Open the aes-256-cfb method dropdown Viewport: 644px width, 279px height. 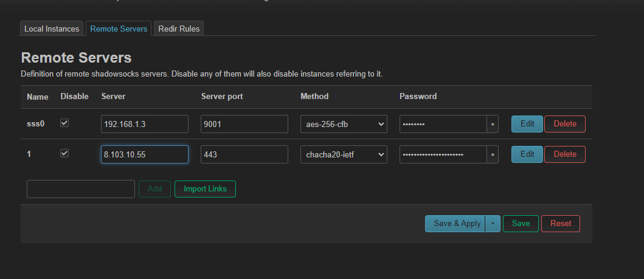tap(344, 124)
